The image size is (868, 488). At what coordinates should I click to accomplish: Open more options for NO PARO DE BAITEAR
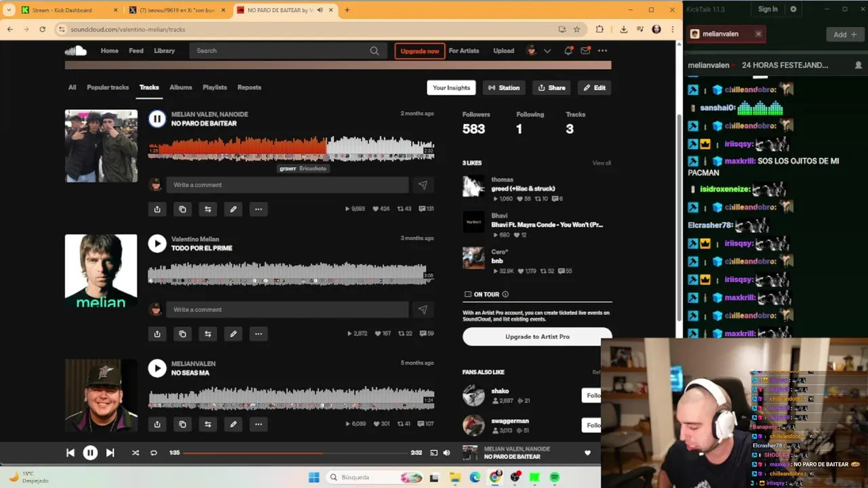pyautogui.click(x=258, y=209)
